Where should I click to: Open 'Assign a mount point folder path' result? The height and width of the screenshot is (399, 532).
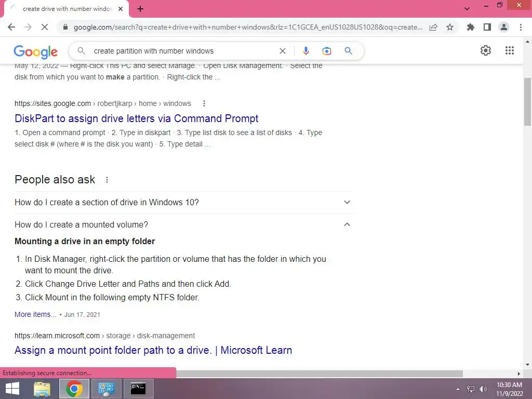click(x=153, y=350)
